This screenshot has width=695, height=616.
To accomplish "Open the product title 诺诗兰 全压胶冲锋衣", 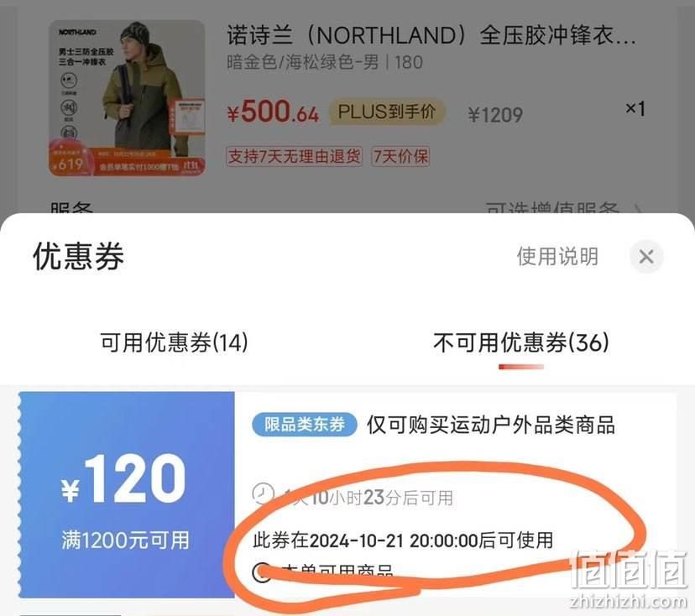I will [x=431, y=35].
